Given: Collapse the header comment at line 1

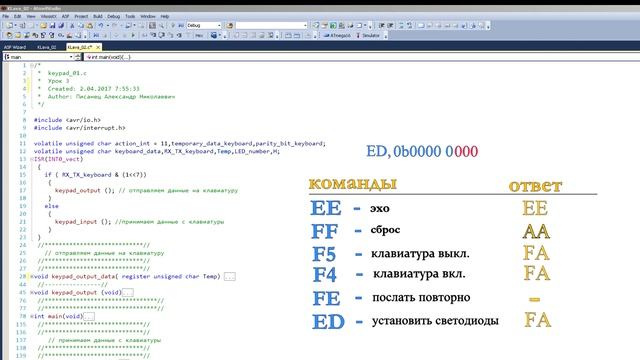Looking at the screenshot, I should 32,65.
